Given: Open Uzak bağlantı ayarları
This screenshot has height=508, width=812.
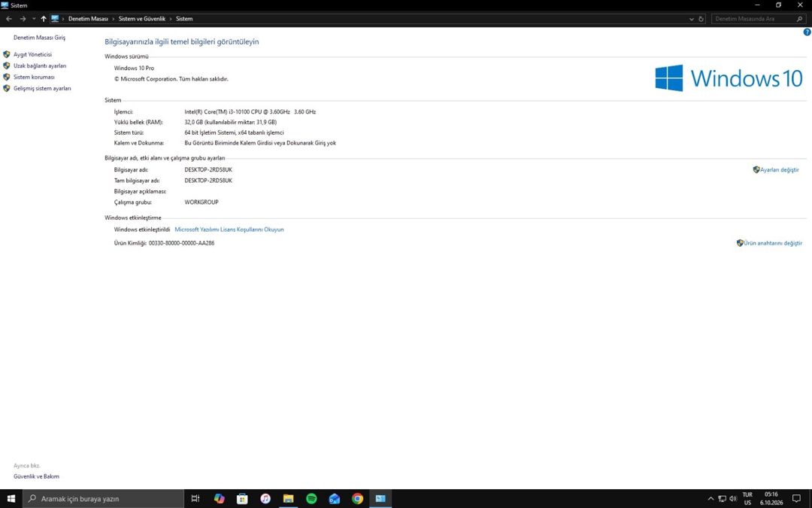Looking at the screenshot, I should (x=40, y=65).
